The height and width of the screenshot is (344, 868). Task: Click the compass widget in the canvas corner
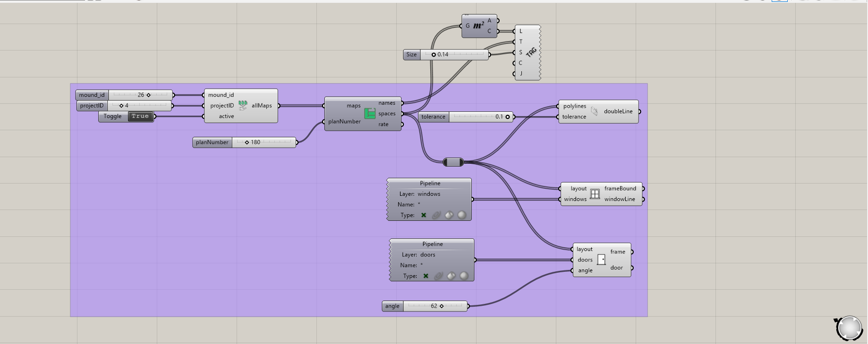(850, 328)
